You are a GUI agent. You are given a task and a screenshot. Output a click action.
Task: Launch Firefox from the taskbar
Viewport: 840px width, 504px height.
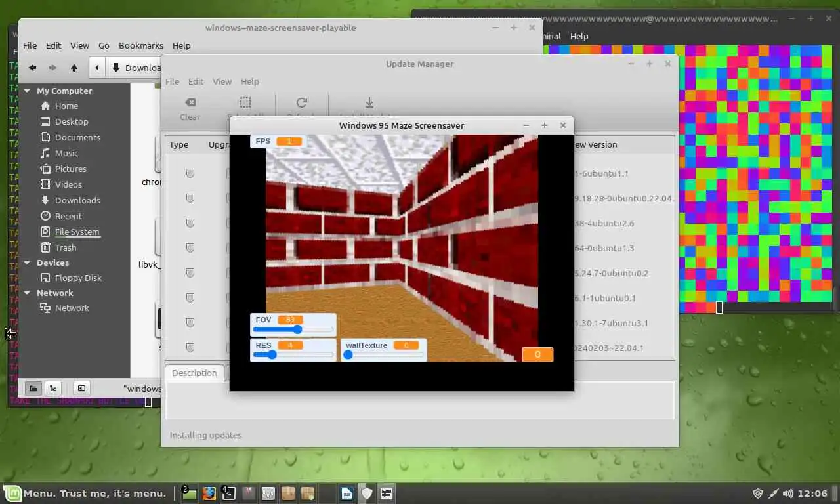tap(209, 493)
